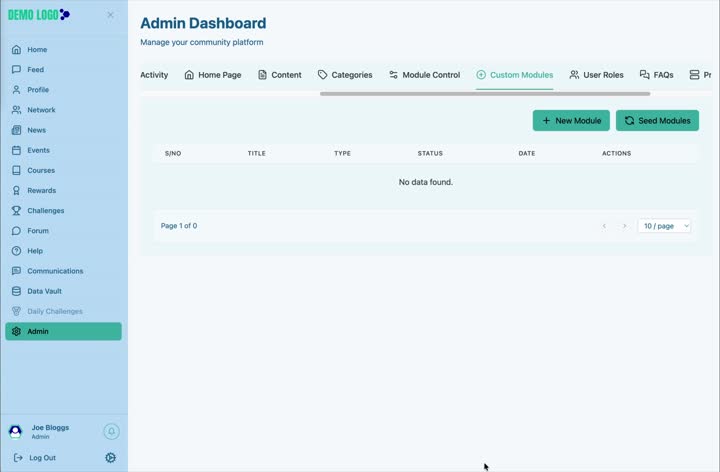Navigate to Events in sidebar

[63, 150]
